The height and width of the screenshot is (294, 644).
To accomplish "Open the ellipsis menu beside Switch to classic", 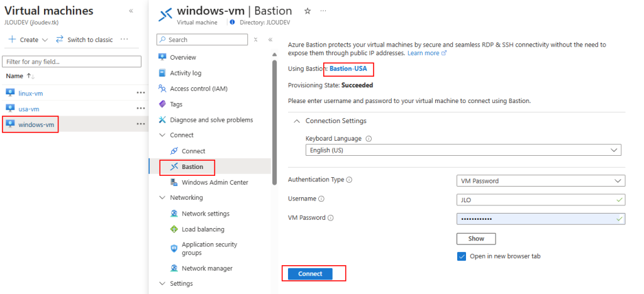I will [x=124, y=40].
